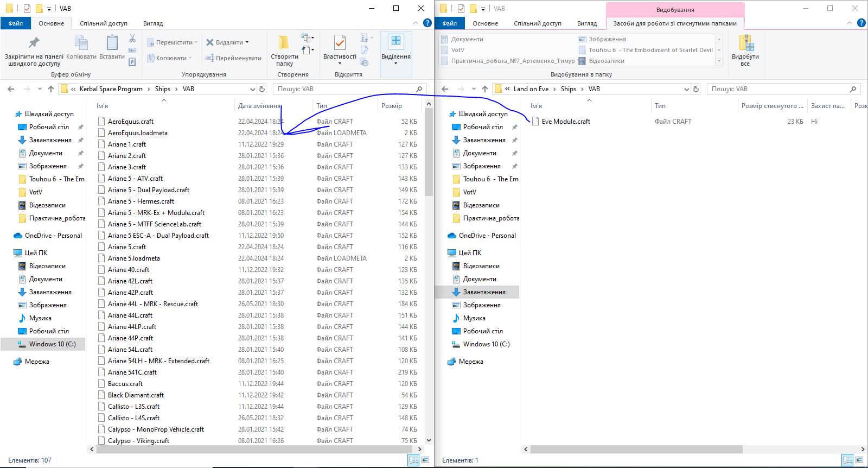Switch left window to details view icon

tap(414, 460)
